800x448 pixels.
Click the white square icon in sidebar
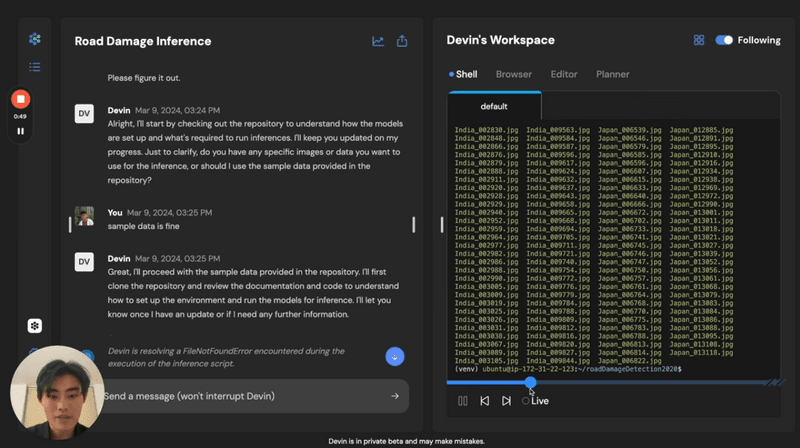pos(35,326)
